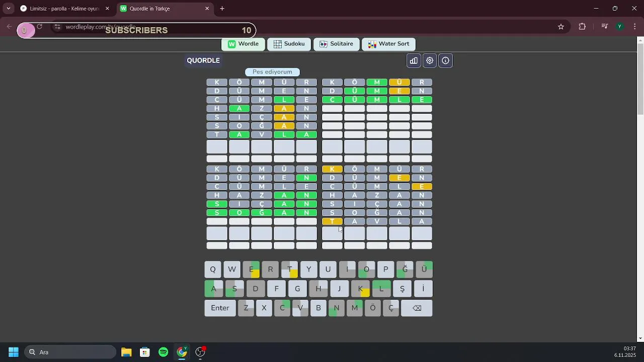
Task: Tap the Ş key on the keyboard
Action: coord(402,289)
